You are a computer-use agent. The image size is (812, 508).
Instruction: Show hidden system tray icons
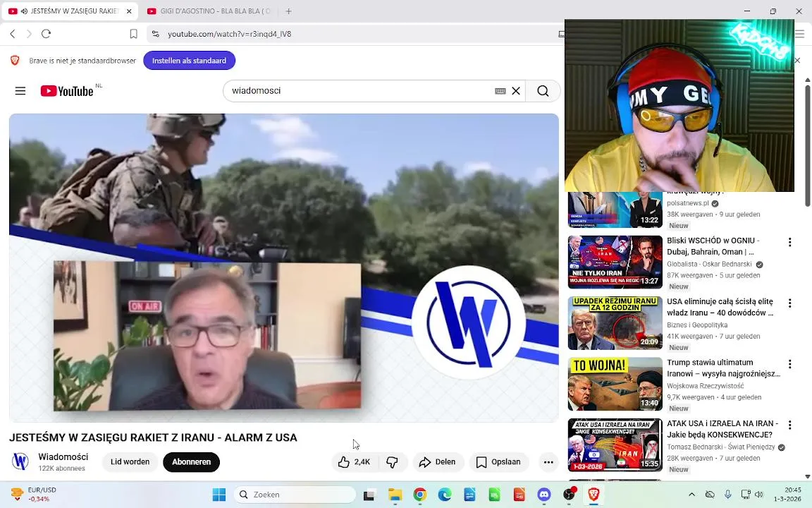692,495
